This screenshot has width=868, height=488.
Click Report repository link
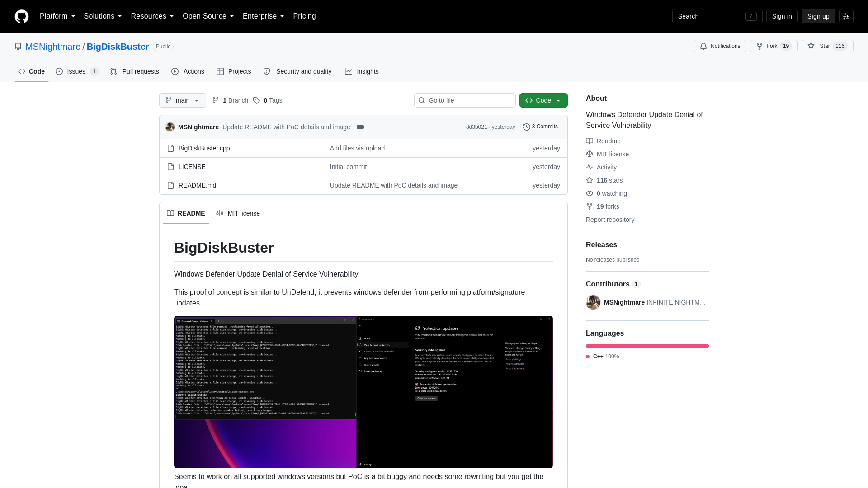610,220
